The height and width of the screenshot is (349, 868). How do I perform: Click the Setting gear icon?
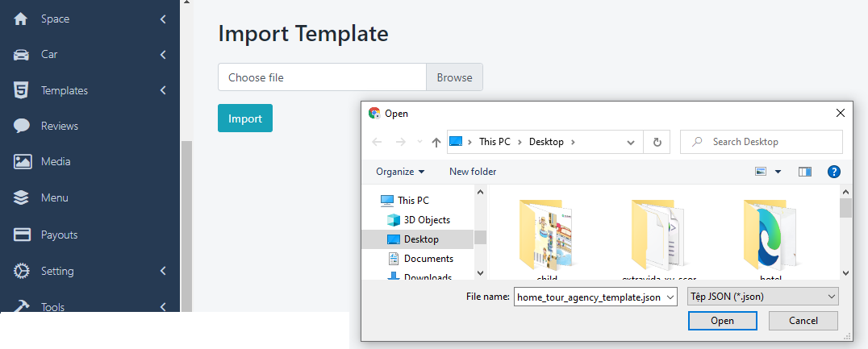pos(22,271)
